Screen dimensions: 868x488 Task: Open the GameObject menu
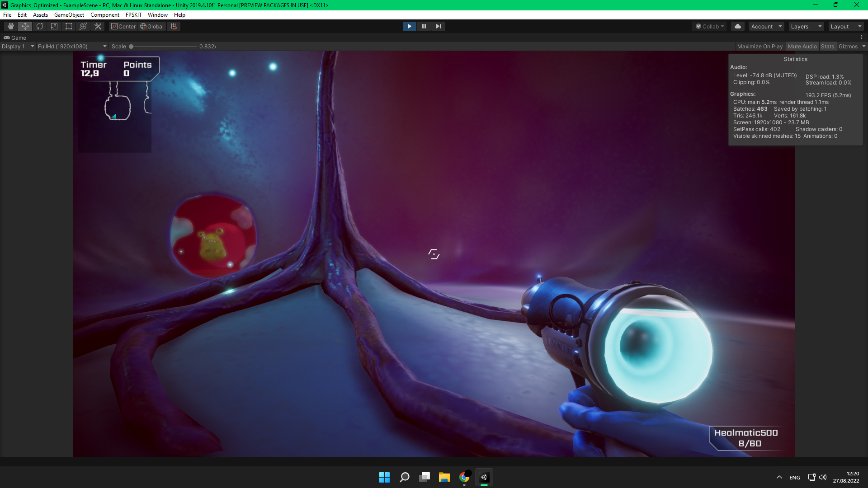point(69,14)
